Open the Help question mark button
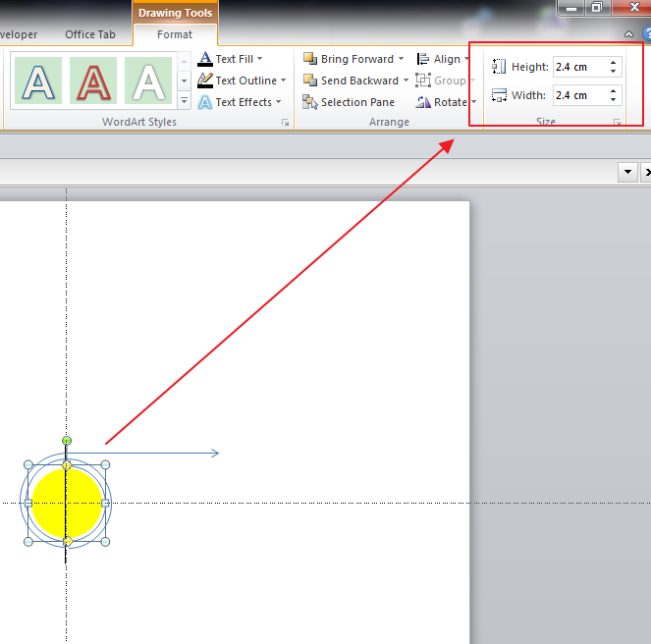The width and height of the screenshot is (651, 644). [x=646, y=34]
